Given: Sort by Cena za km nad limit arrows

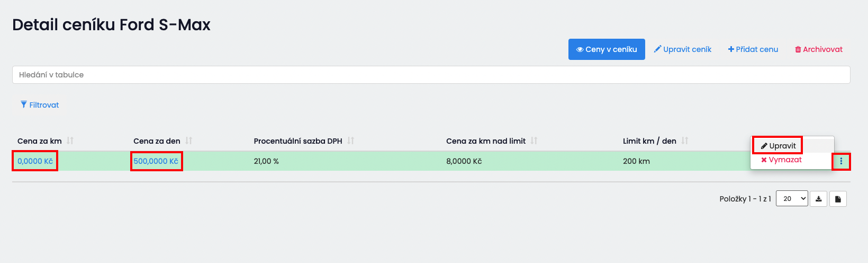Looking at the screenshot, I should [x=534, y=141].
